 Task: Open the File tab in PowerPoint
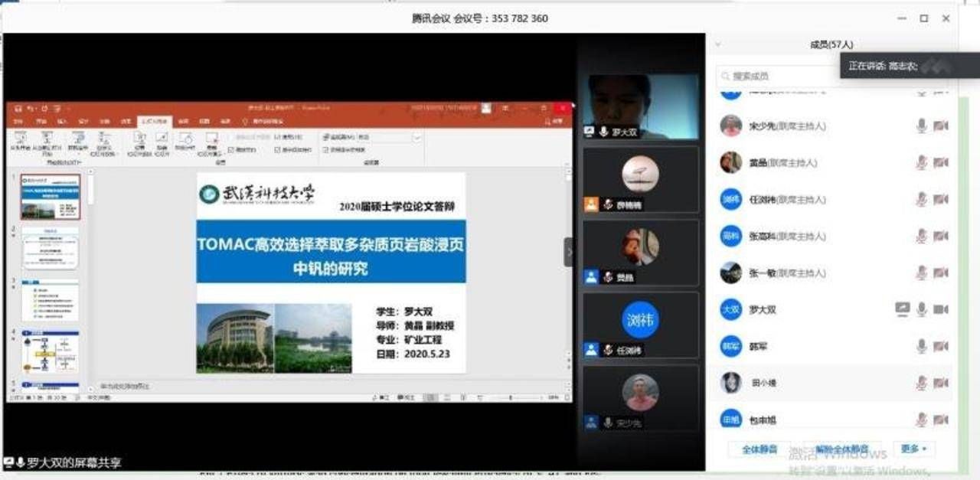pos(20,122)
